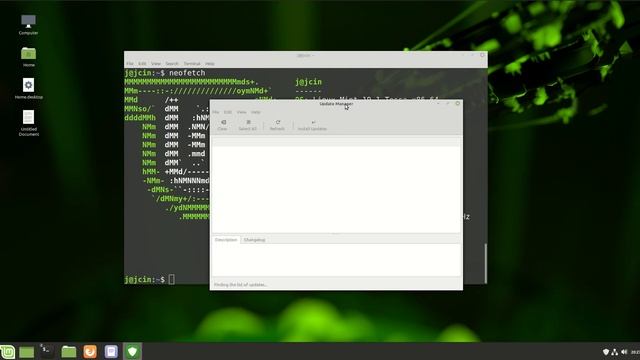
Task: Select Untitled Document desktop icon
Action: point(29,123)
